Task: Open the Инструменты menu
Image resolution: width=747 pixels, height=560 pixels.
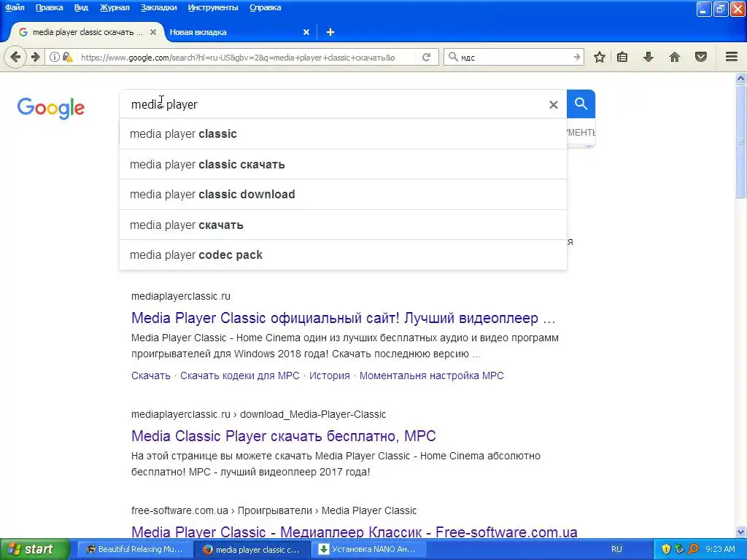Action: click(x=213, y=7)
